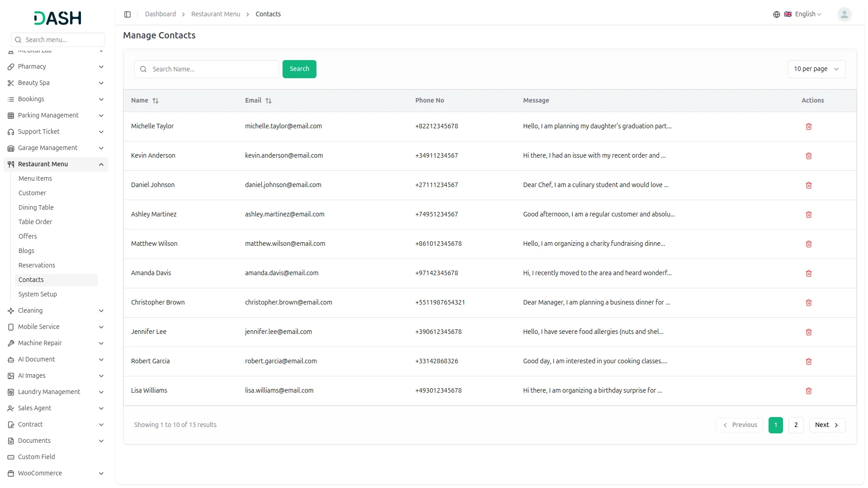
Task: Expand the Parking Management section
Action: coord(56,115)
